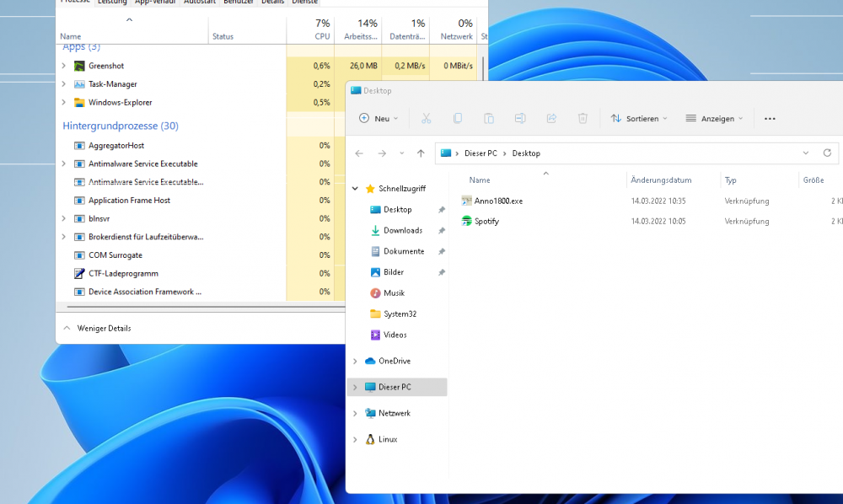
Task: Collapse the Schnellzugriff section
Action: (355, 189)
